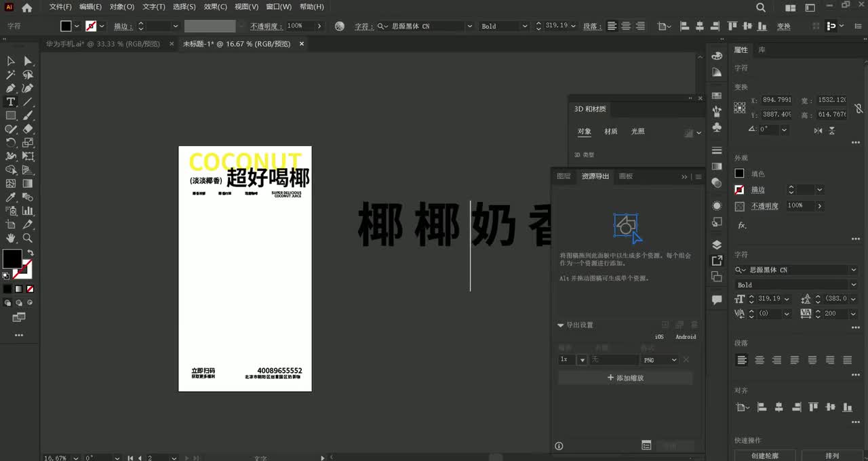Open the 1x scale dropdown

pos(582,360)
